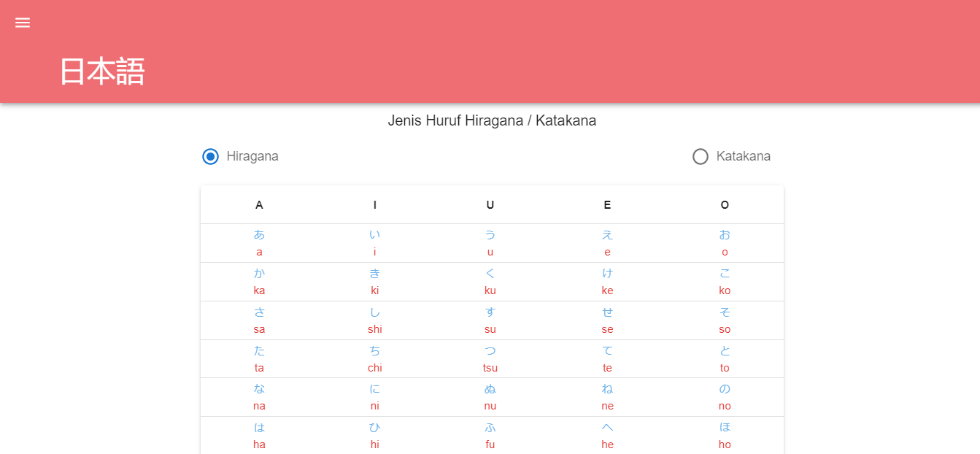Viewport: 980px width, 454px height.
Task: Click the column header E
Action: coord(607,205)
